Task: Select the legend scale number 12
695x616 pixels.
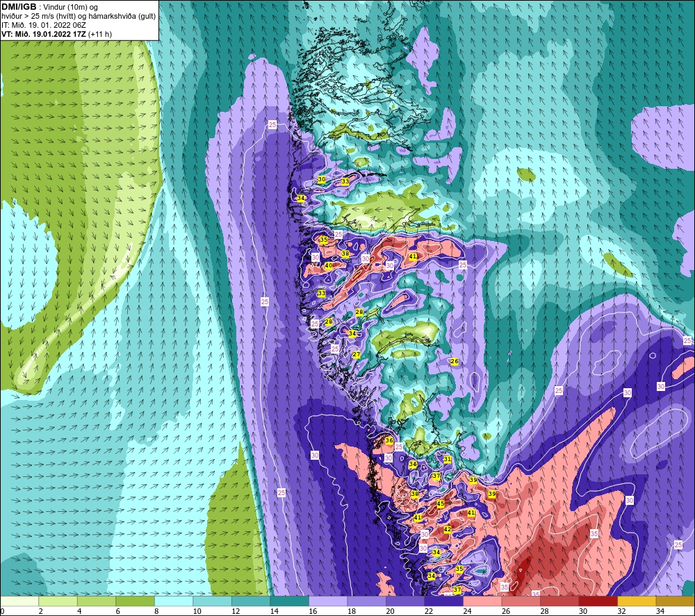Action: 236,612
